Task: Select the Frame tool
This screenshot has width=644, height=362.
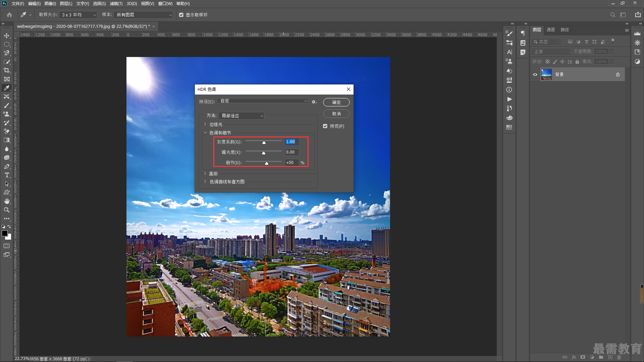Action: click(6, 79)
